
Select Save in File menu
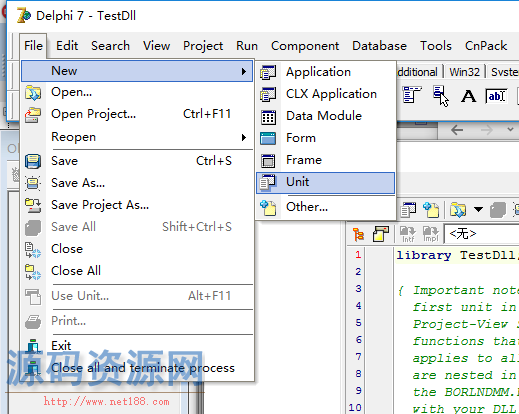click(x=137, y=161)
